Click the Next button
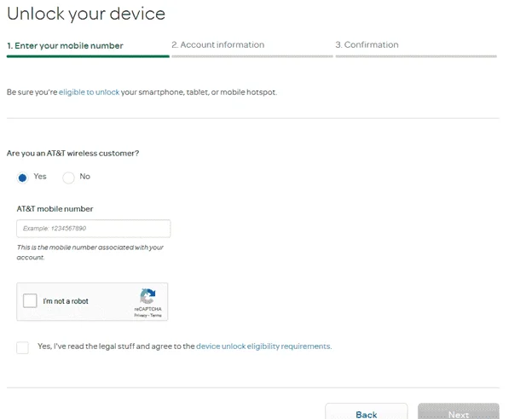 [459, 413]
